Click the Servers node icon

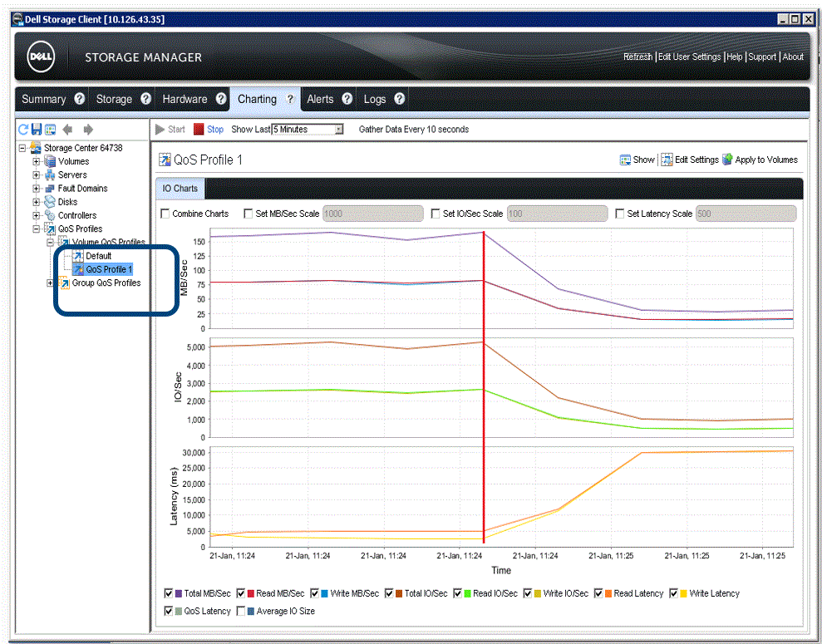click(50, 175)
